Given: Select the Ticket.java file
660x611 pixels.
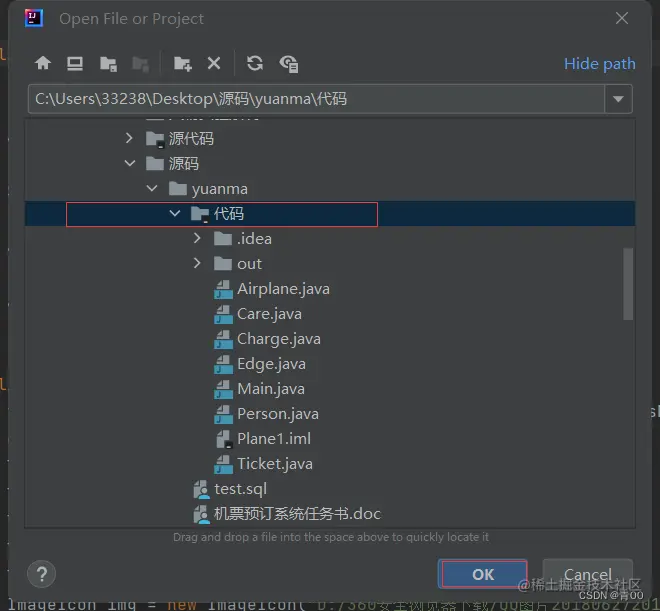Looking at the screenshot, I should [x=275, y=464].
